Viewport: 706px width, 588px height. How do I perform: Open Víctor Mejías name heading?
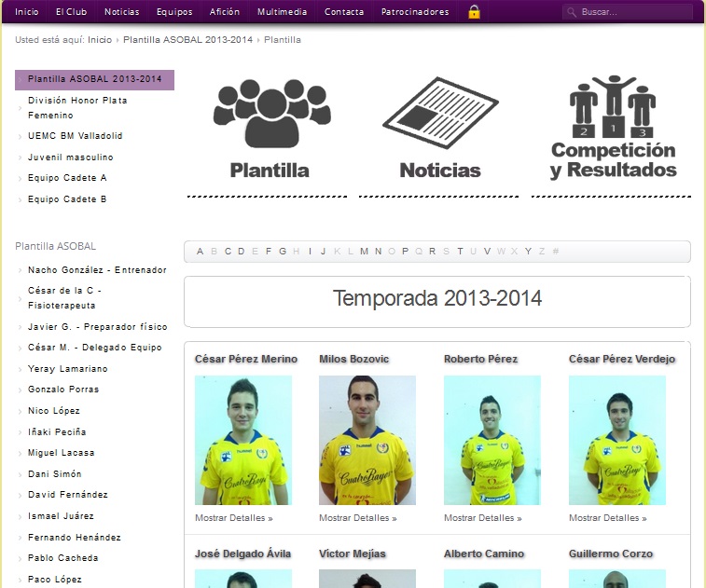[x=353, y=554]
